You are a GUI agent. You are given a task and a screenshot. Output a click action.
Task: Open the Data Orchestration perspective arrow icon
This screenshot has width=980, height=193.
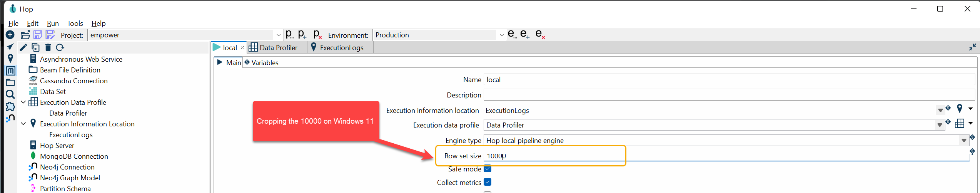point(10,47)
